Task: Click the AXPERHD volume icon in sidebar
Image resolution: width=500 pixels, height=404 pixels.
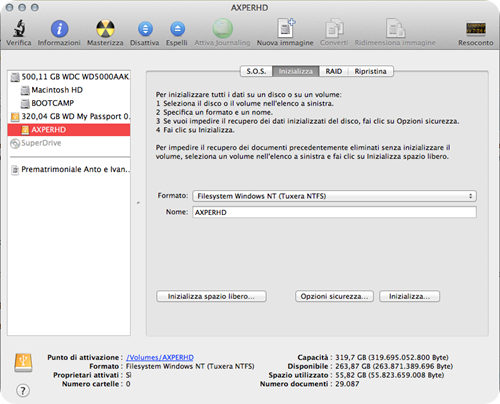Action: [x=25, y=130]
